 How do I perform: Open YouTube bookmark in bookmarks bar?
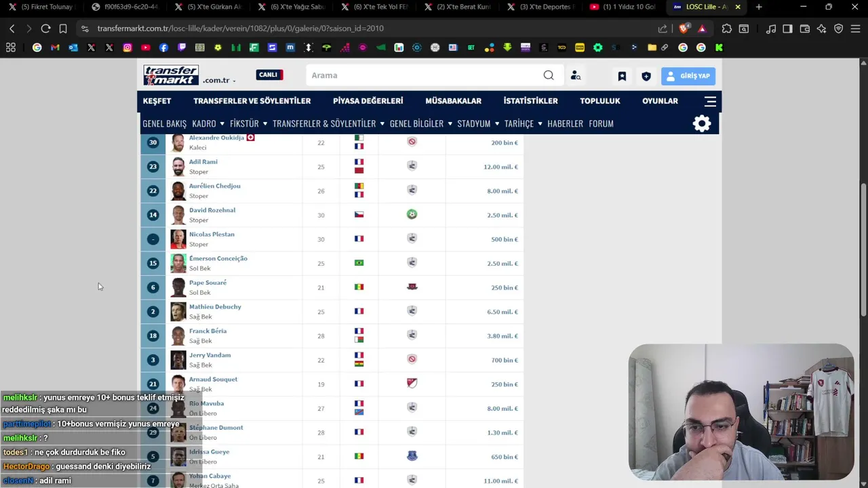[146, 47]
